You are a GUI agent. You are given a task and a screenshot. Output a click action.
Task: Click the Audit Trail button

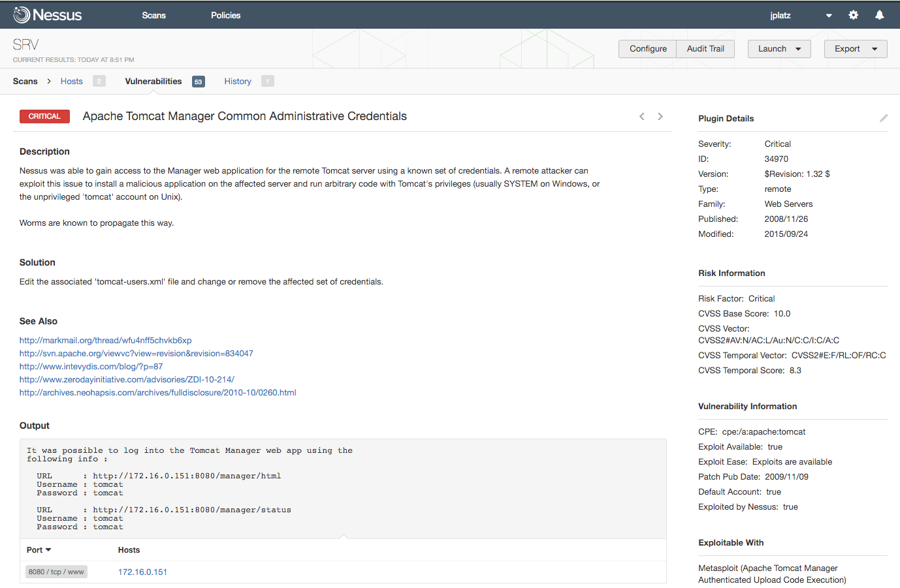(705, 49)
